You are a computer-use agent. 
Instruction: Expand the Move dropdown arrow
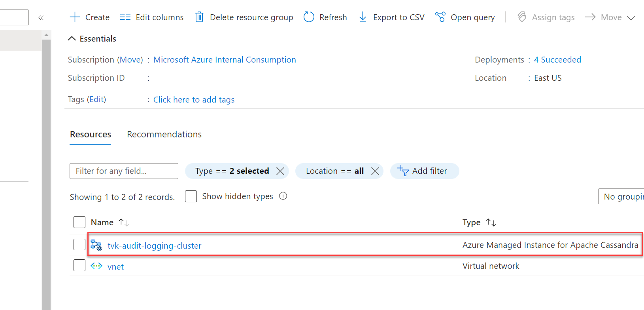pyautogui.click(x=631, y=18)
